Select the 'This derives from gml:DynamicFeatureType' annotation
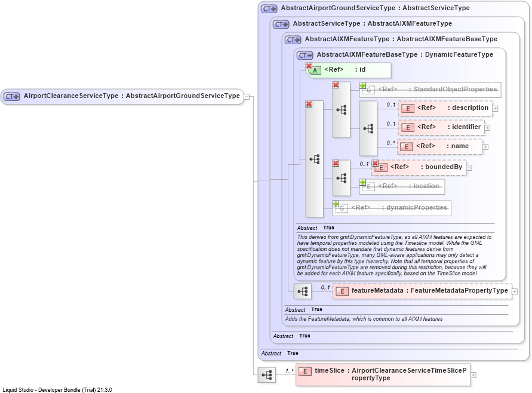This screenshot has height=393, width=532. coord(394,255)
